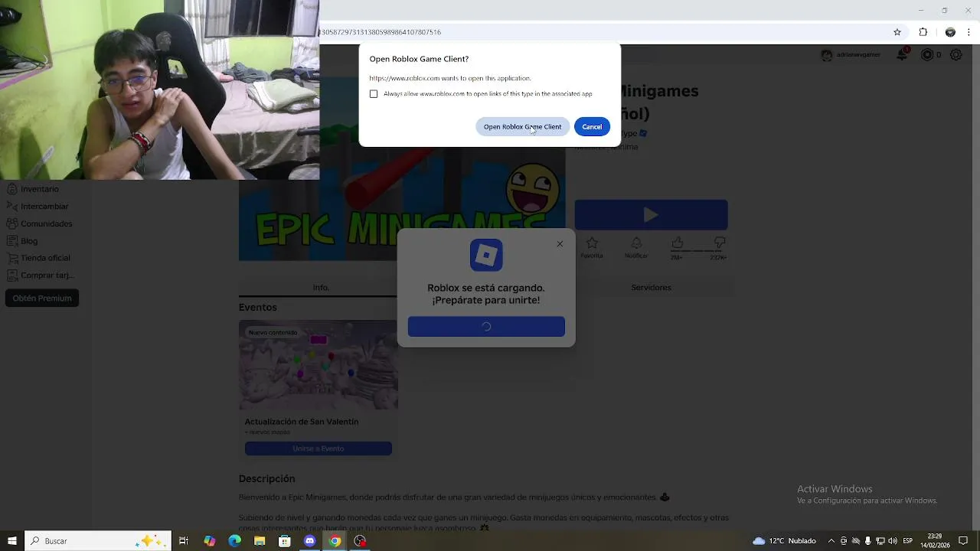The height and width of the screenshot is (551, 980).
Task: Close the Roblox loading popup
Action: (560, 244)
